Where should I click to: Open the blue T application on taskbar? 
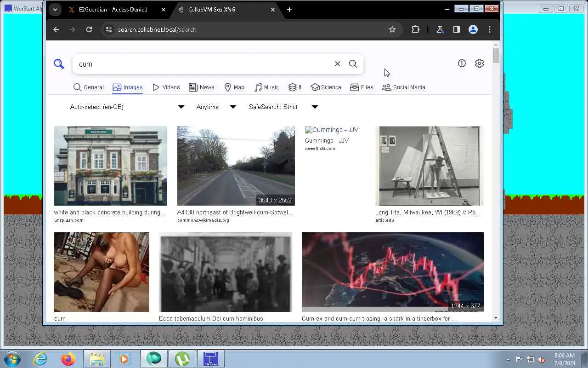[x=210, y=359]
